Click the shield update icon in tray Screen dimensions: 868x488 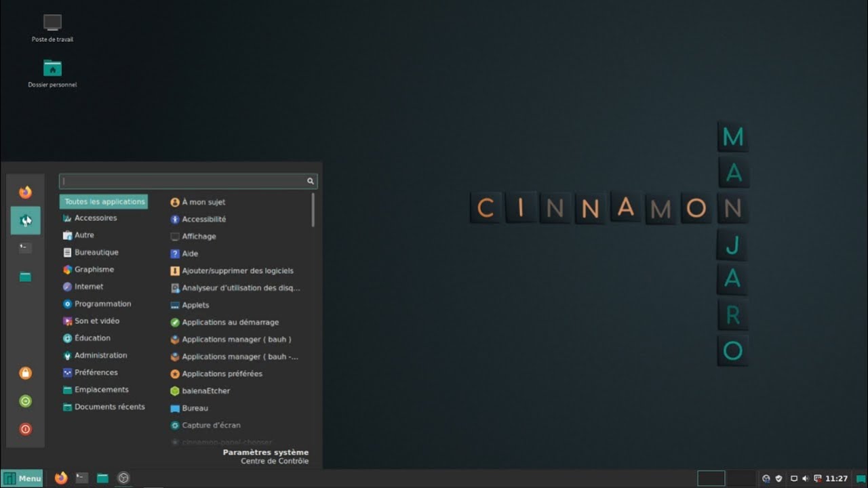(x=778, y=479)
